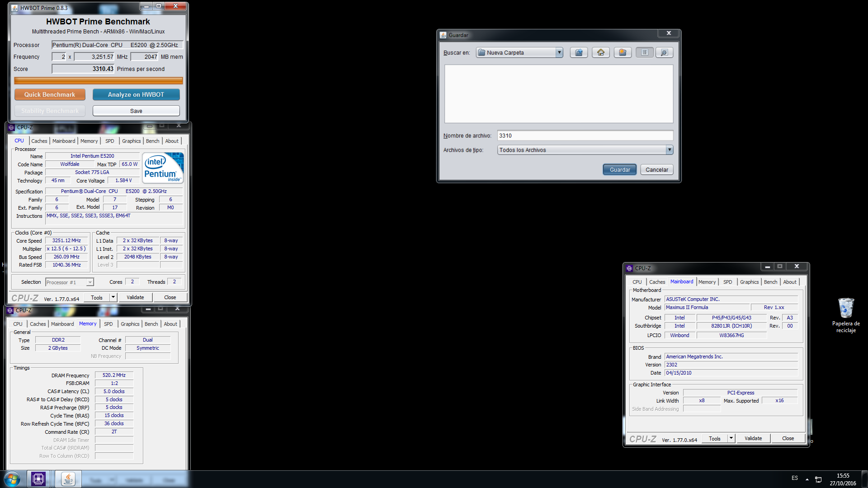Go up one folder level in Guardar dialog
This screenshot has width=868, height=488.
579,52
